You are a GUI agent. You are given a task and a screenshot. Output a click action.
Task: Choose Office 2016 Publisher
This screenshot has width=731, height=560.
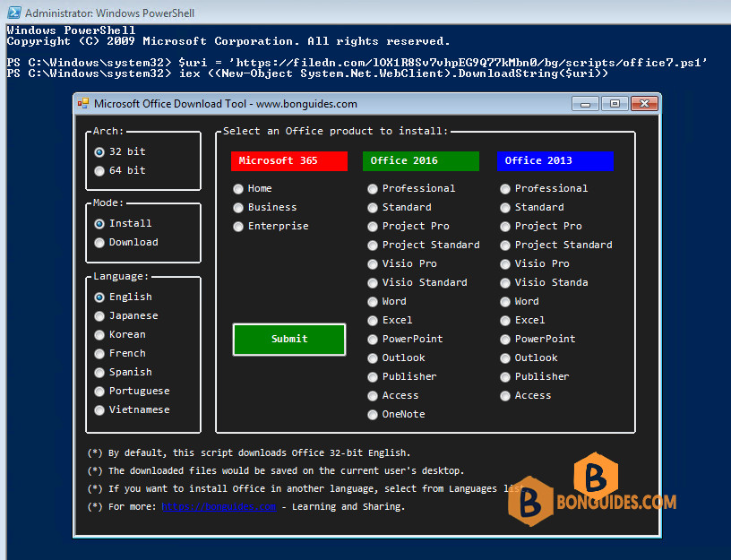[402, 376]
